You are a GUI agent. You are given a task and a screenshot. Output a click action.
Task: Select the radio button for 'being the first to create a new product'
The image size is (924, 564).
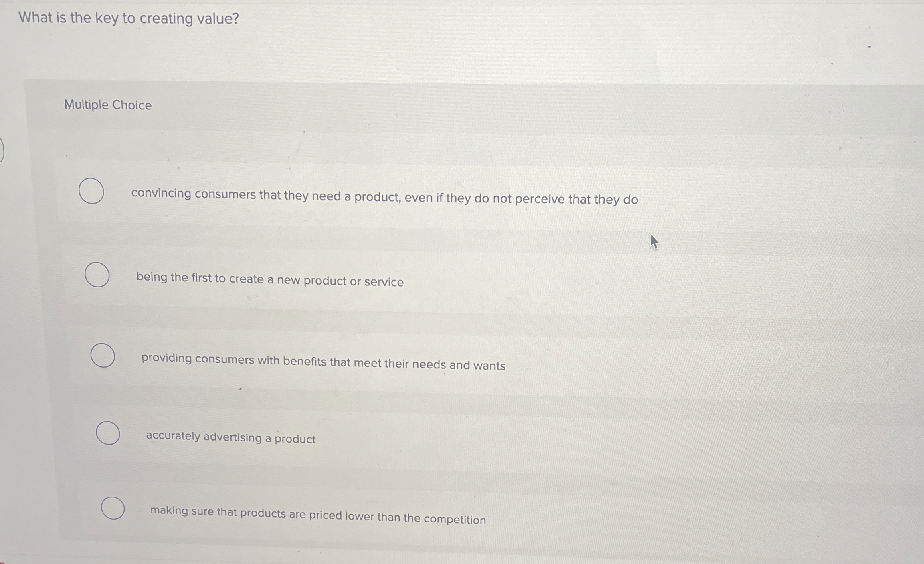pos(96,275)
